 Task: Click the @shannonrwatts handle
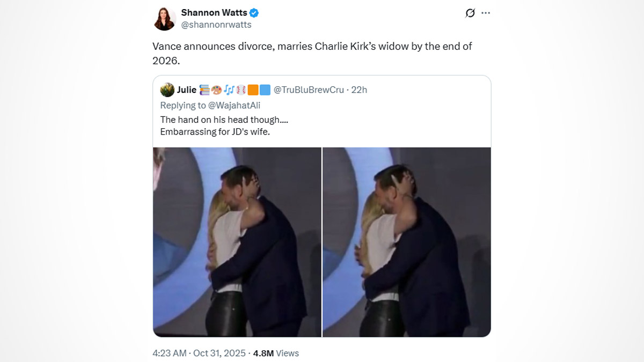(x=216, y=25)
